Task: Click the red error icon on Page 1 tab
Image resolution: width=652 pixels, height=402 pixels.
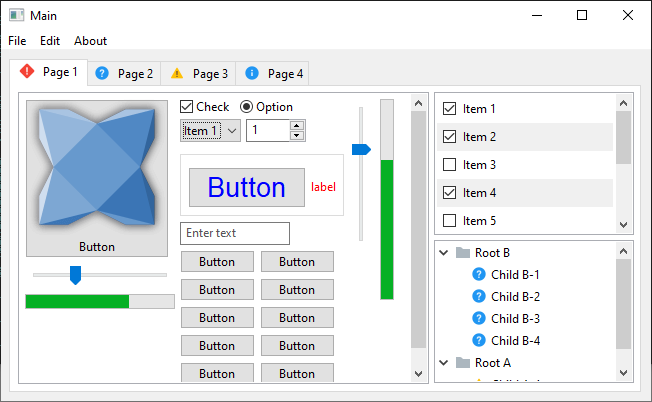Action: (x=27, y=72)
